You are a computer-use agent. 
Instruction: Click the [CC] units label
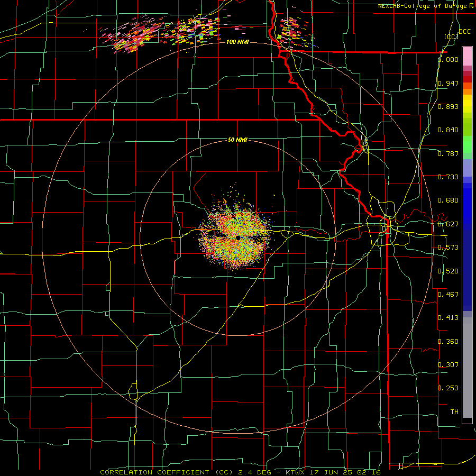(x=451, y=36)
